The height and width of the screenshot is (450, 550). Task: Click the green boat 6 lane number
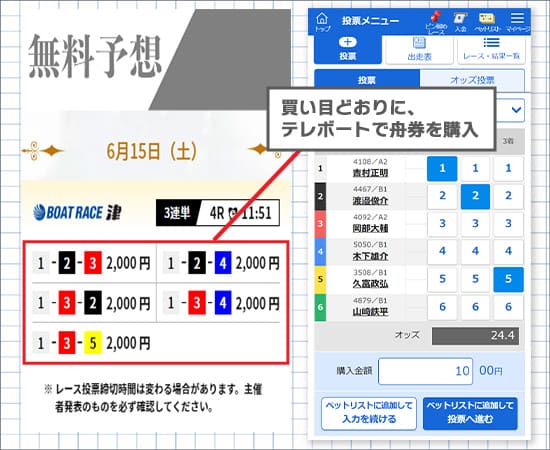[x=320, y=307]
